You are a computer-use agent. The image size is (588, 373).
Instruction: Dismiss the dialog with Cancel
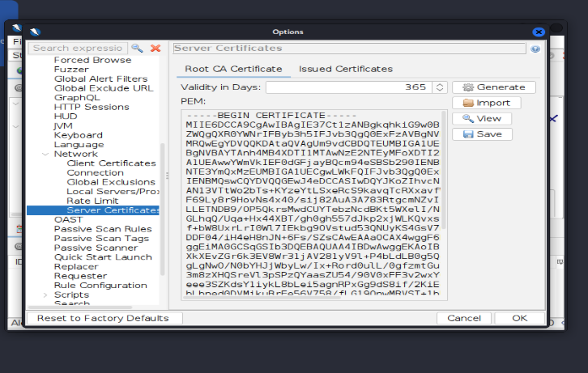click(464, 318)
